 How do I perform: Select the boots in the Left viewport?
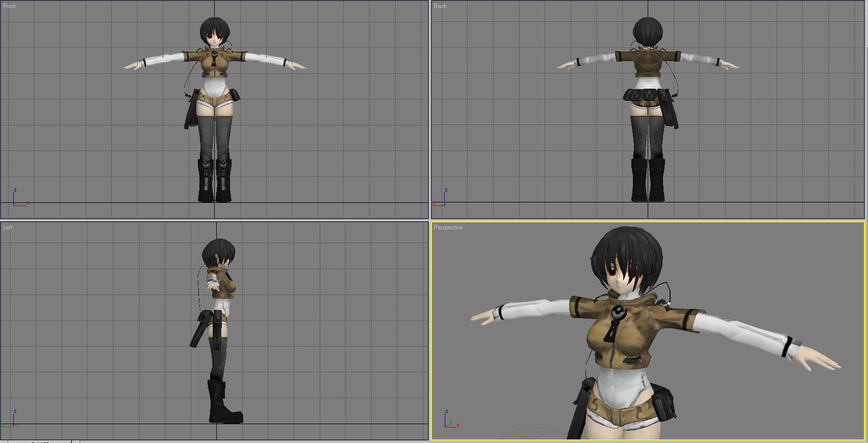pos(222,403)
